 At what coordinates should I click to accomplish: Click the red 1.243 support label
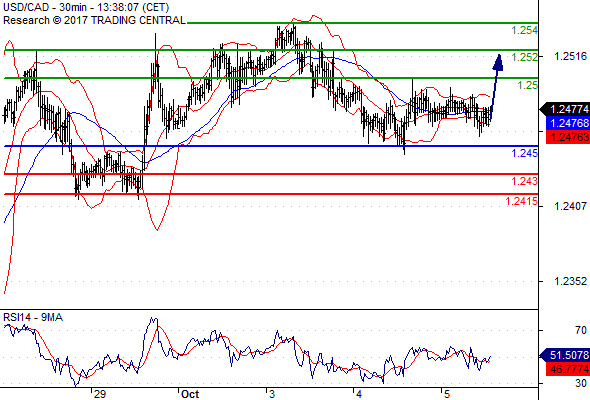525,181
